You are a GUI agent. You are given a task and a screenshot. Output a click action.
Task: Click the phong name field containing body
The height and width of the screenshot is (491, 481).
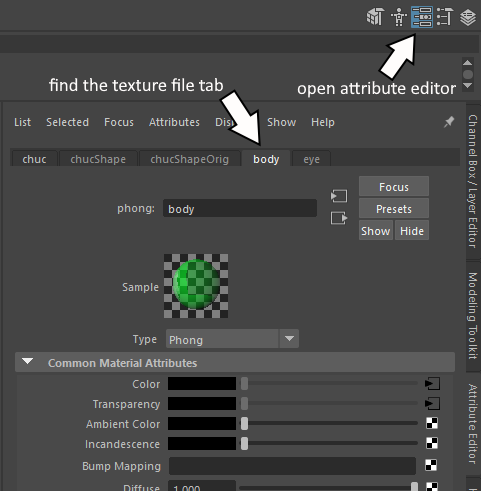click(x=240, y=208)
